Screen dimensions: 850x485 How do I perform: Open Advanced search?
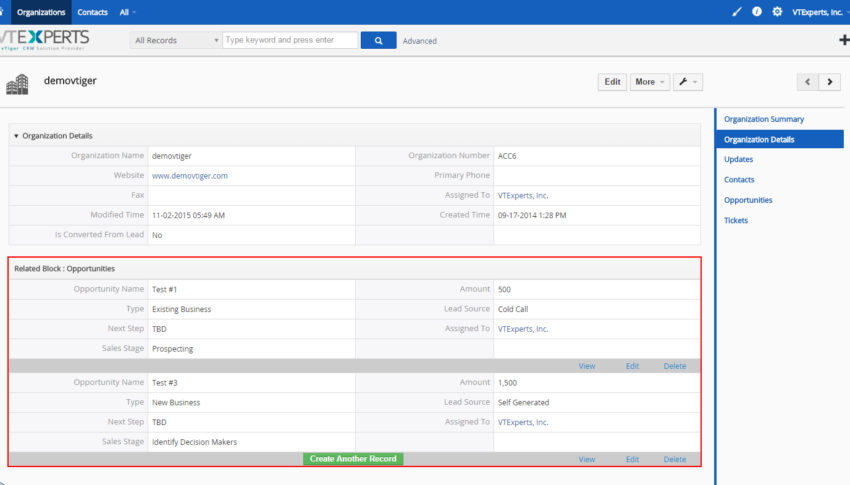(x=420, y=41)
